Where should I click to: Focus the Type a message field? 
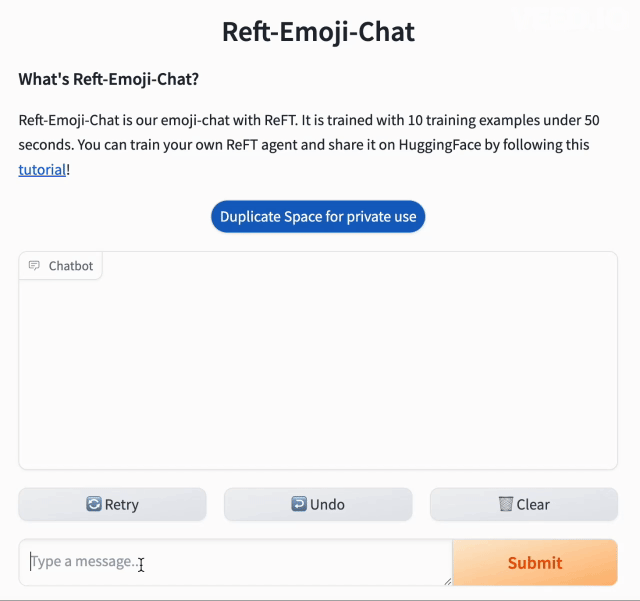(x=235, y=563)
